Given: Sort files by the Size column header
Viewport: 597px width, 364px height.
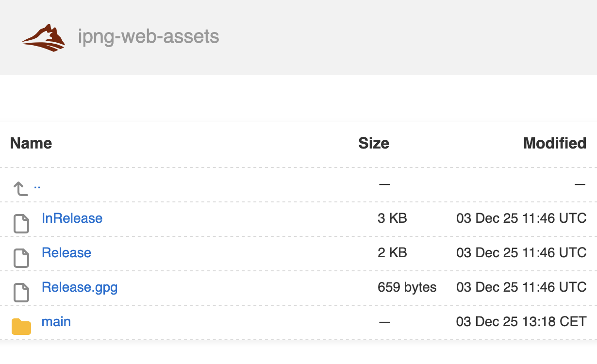Looking at the screenshot, I should [374, 143].
